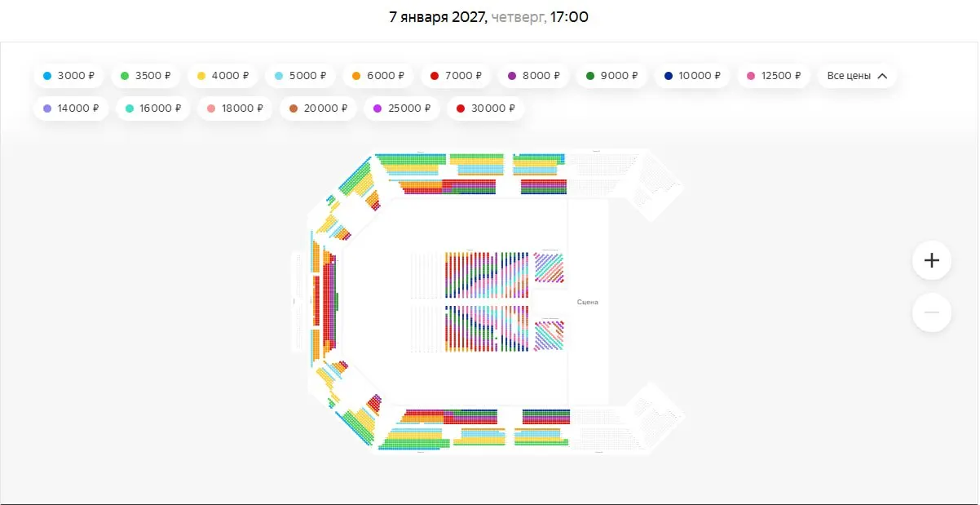Viewport: 980px width, 505px height.
Task: Select the 6000 ₽ price chip
Action: [x=378, y=76]
